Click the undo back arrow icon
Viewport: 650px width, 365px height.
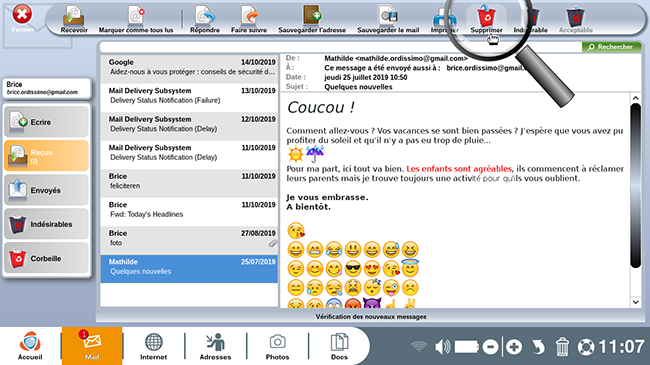coord(538,346)
